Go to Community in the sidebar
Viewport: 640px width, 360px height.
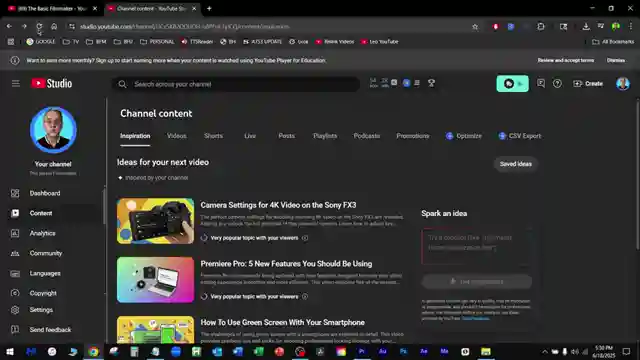[x=46, y=253]
